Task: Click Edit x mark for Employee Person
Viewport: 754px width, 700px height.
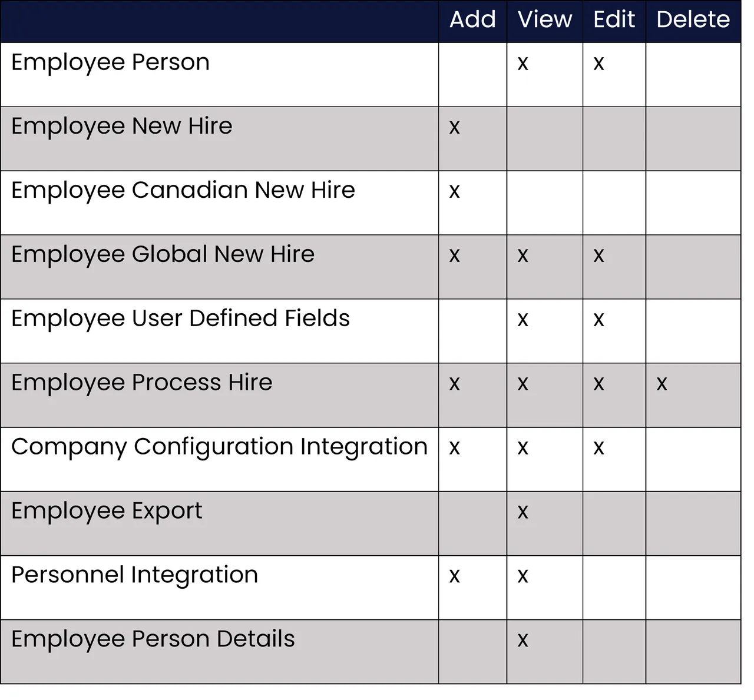Action: [x=598, y=64]
